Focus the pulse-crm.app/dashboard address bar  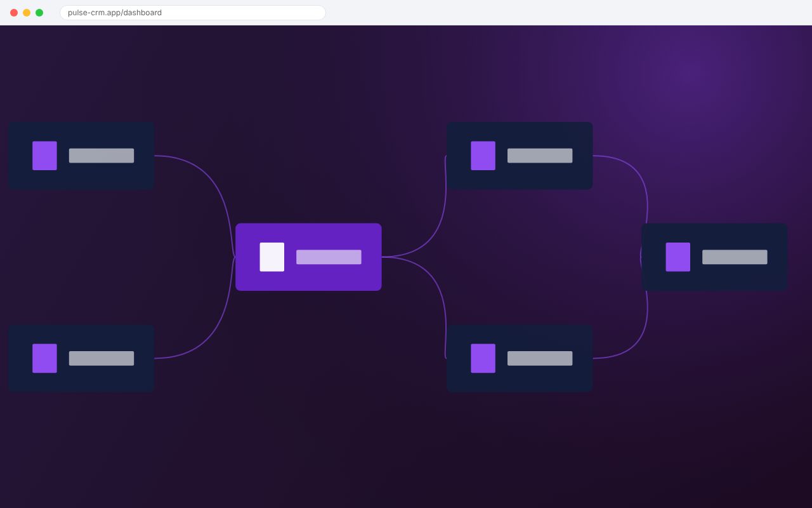[192, 13]
